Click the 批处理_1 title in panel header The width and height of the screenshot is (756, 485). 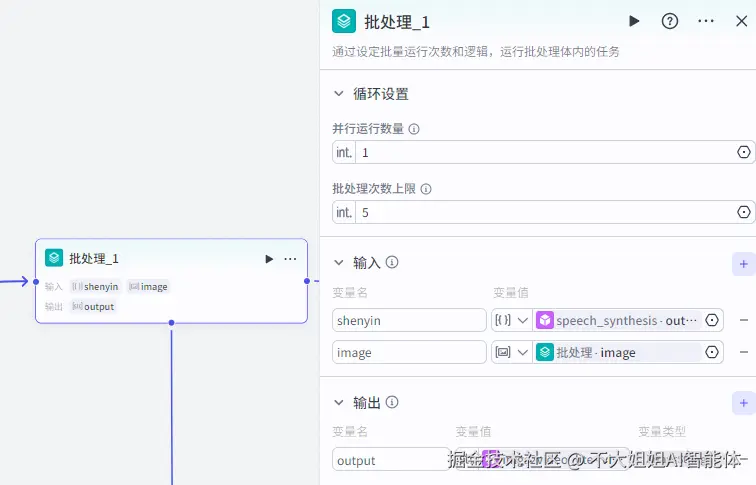coord(397,22)
